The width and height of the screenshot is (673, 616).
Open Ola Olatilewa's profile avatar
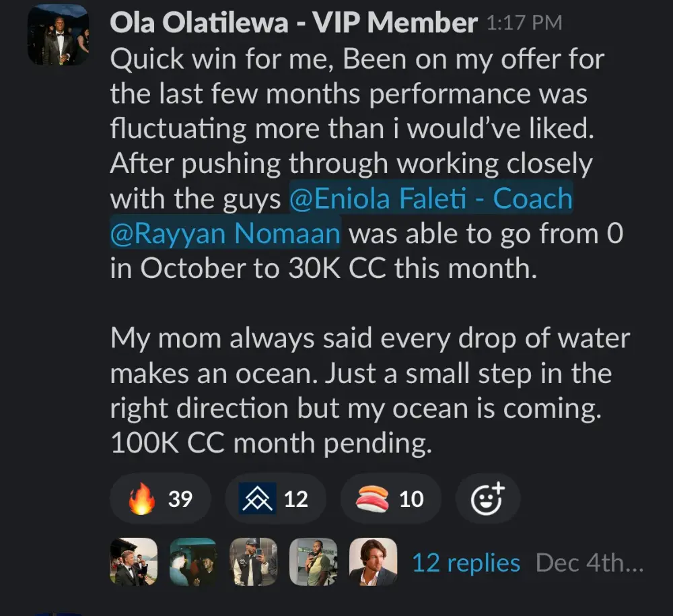[x=58, y=35]
